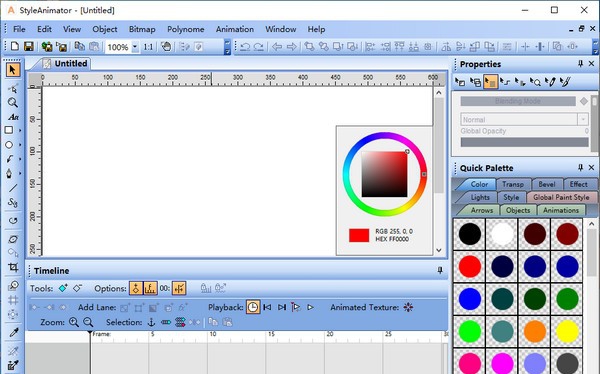
Task: Click the Play button in Playback
Action: pyautogui.click(x=310, y=307)
